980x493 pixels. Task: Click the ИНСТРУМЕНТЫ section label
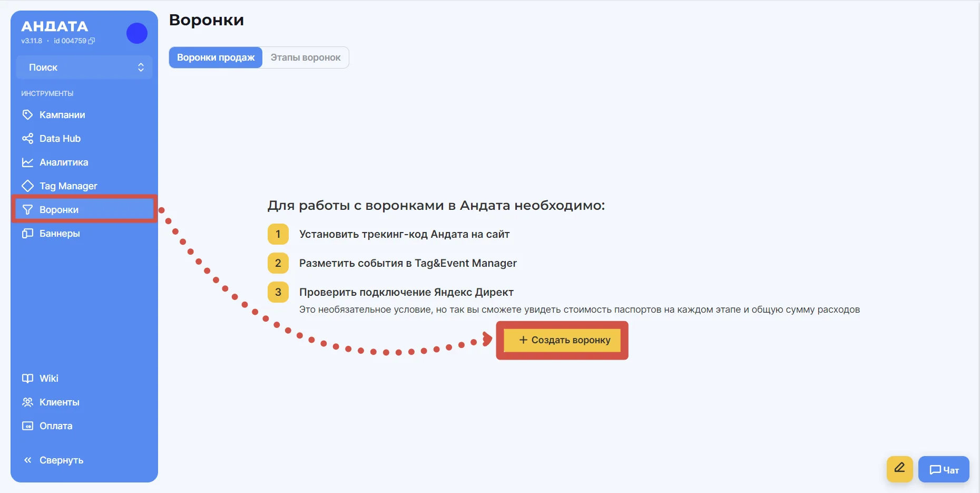tap(47, 93)
